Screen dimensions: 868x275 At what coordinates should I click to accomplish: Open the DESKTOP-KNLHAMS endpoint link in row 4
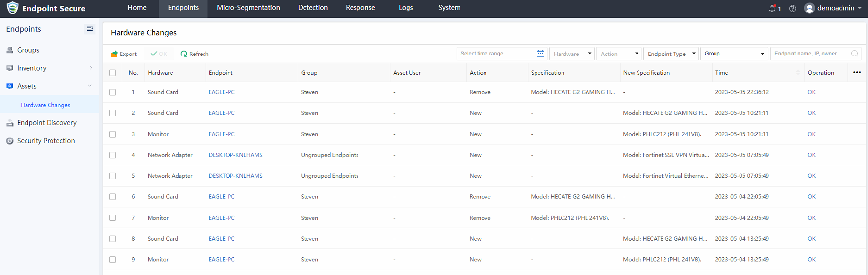pos(235,155)
